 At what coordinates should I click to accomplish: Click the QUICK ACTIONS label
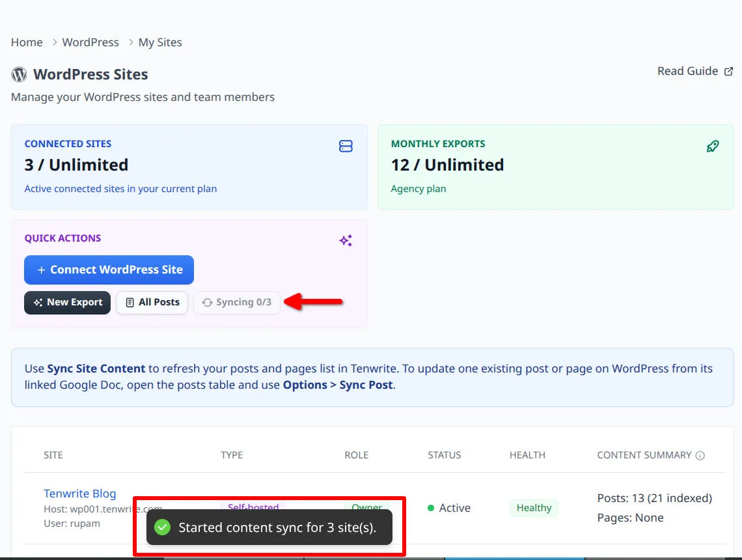click(63, 238)
